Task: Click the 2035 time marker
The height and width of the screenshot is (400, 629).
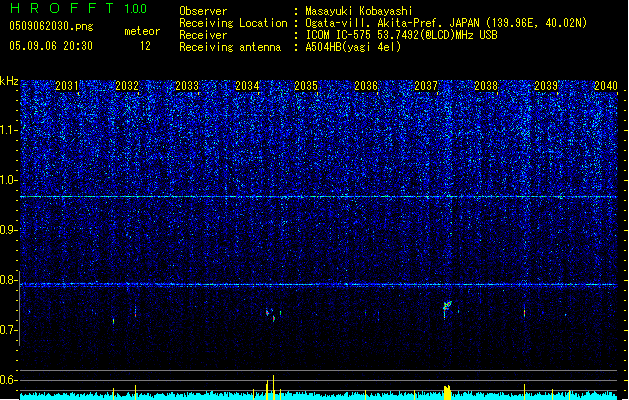Action: (x=306, y=86)
